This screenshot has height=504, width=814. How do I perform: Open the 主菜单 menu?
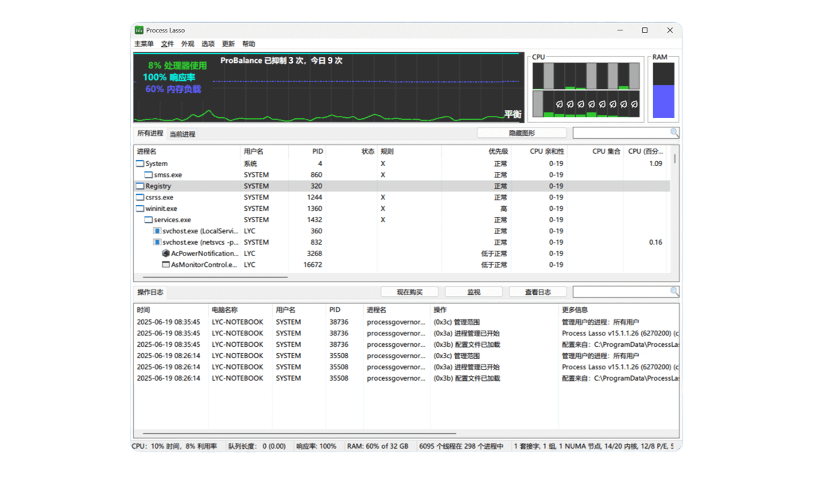coord(144,44)
